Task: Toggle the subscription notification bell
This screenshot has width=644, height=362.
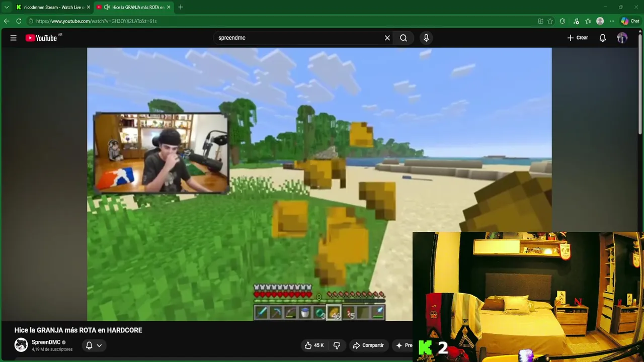Action: tap(89, 345)
